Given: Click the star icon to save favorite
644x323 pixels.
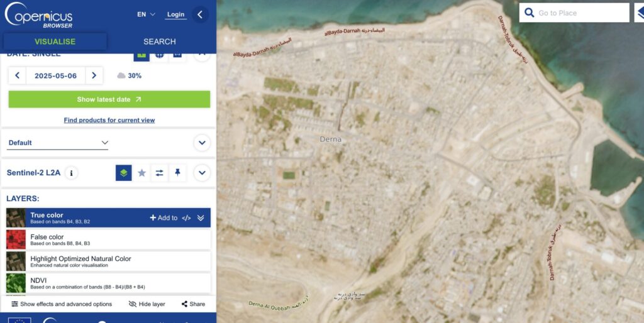Looking at the screenshot, I should 142,173.
